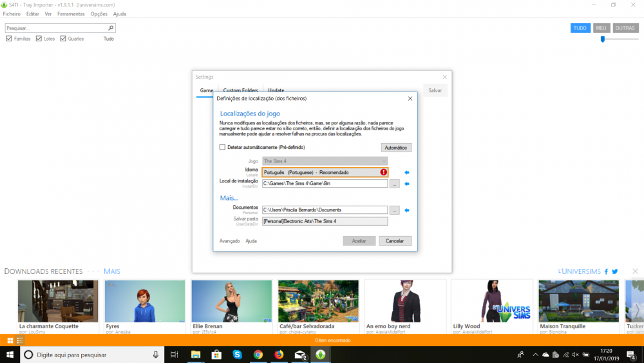Image resolution: width=644 pixels, height=363 pixels.
Task: Click the Documentos path field
Action: (325, 210)
